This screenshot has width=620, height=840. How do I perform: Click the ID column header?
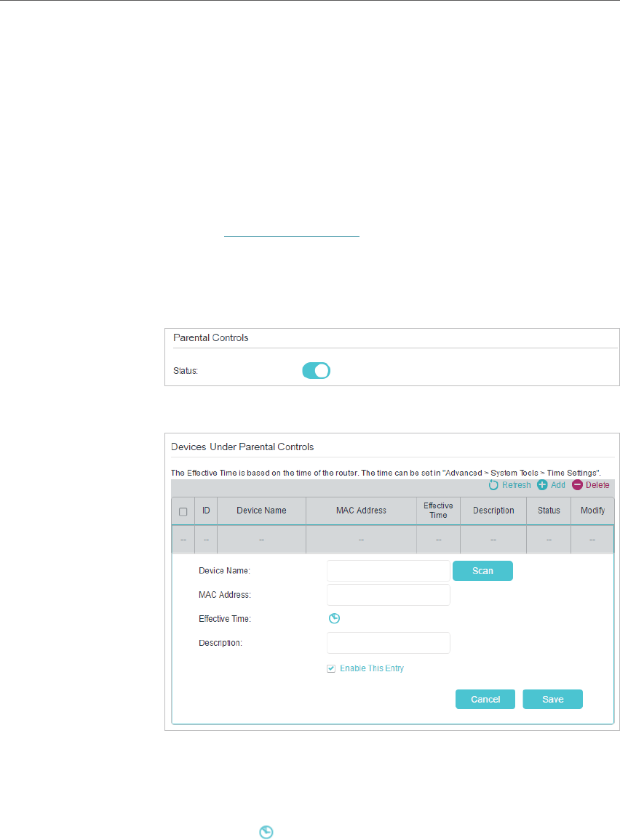point(206,511)
